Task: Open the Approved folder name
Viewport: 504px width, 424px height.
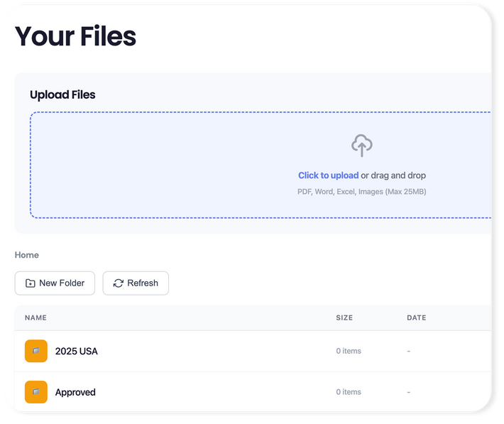Action: click(x=75, y=392)
